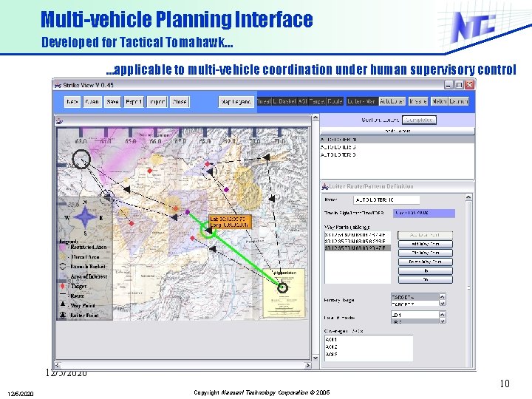This screenshot has width=532, height=399.
Task: Click the Loiter Route/Pattern Definition panel icon
Action: click(x=325, y=186)
